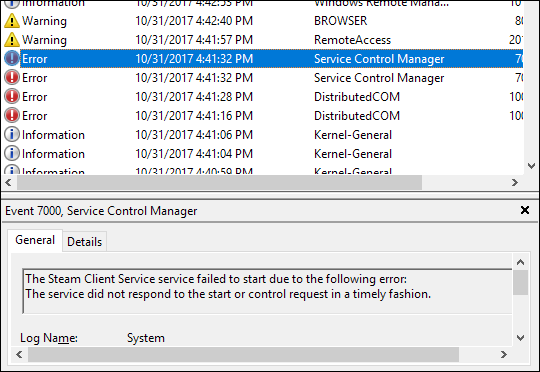
Task: Click information icon for 4:41:04 PM Kernel-General
Action: pyautogui.click(x=12, y=153)
